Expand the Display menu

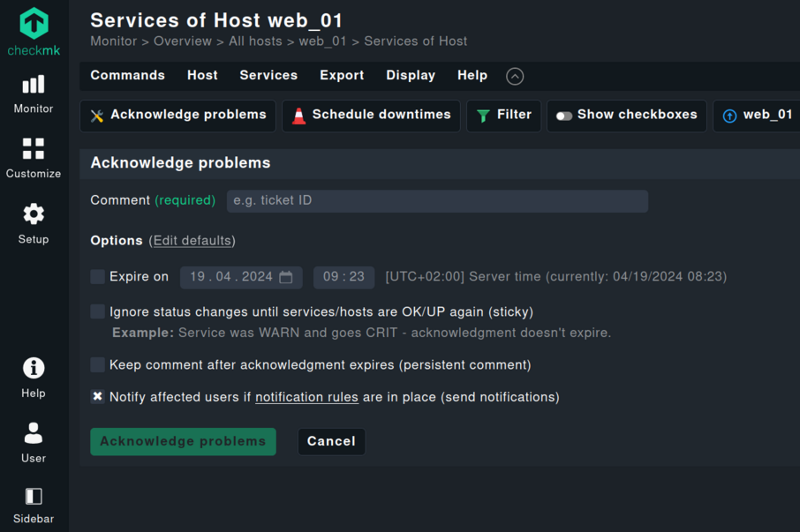(411, 76)
